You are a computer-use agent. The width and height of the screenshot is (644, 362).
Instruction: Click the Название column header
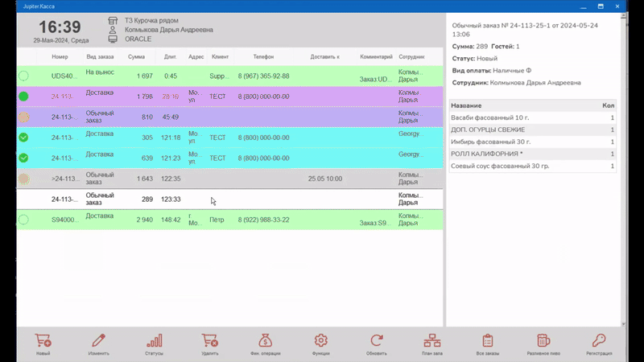click(466, 105)
